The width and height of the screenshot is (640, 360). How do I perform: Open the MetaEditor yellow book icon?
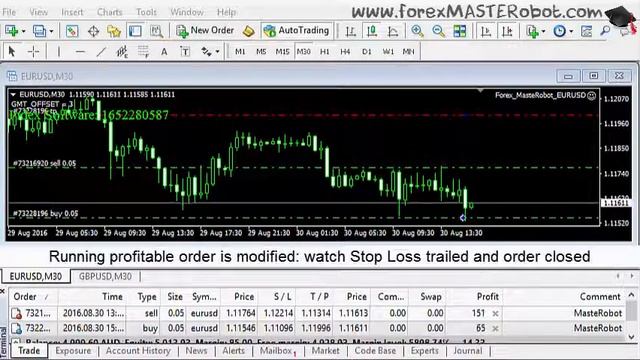249,31
